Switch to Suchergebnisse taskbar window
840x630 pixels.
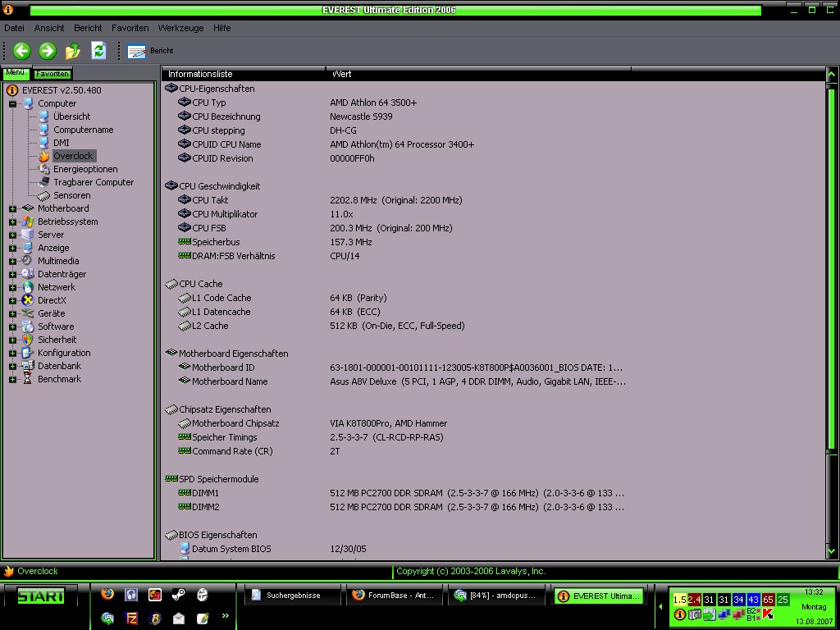293,596
